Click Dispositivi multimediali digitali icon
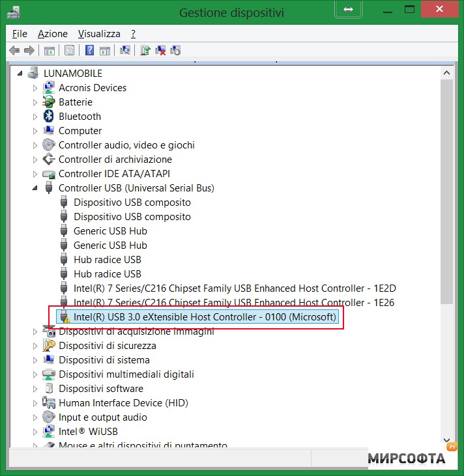This screenshot has width=464, height=476. (x=49, y=374)
